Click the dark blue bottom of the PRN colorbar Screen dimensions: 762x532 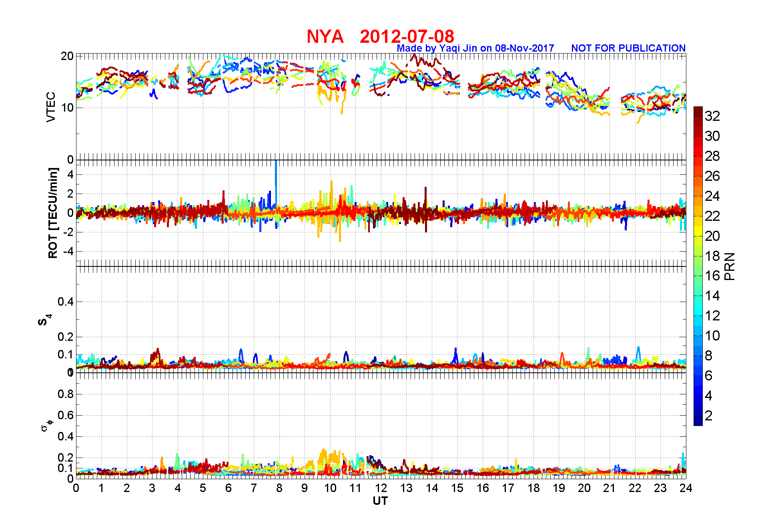click(698, 421)
